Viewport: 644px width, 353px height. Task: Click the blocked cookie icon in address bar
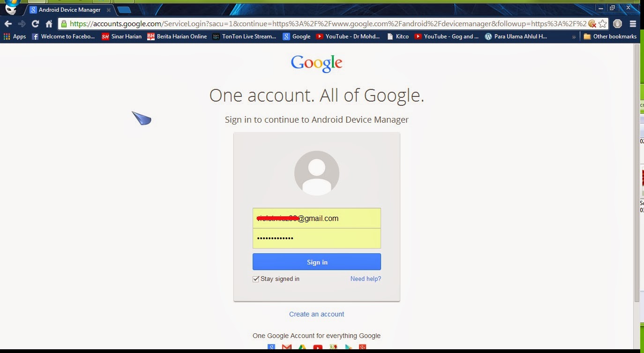click(592, 24)
